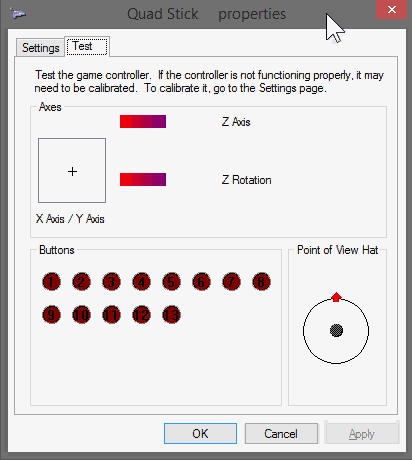Click the X/Y axis crosshair box
Image resolution: width=412 pixels, height=460 pixels.
[72, 171]
